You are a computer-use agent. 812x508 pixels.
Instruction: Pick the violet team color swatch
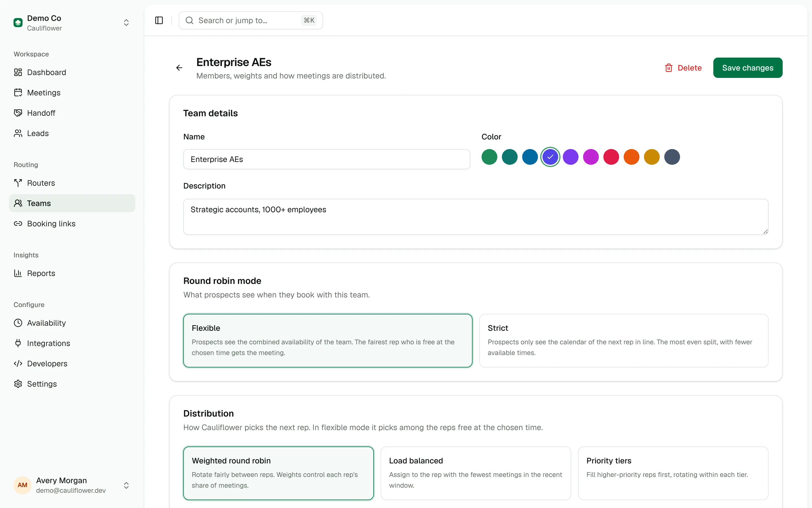571,157
